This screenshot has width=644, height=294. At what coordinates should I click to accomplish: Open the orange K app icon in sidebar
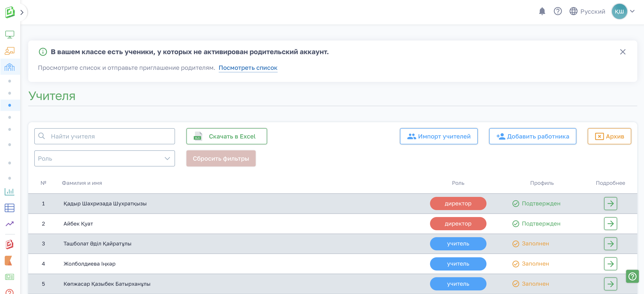point(9,261)
